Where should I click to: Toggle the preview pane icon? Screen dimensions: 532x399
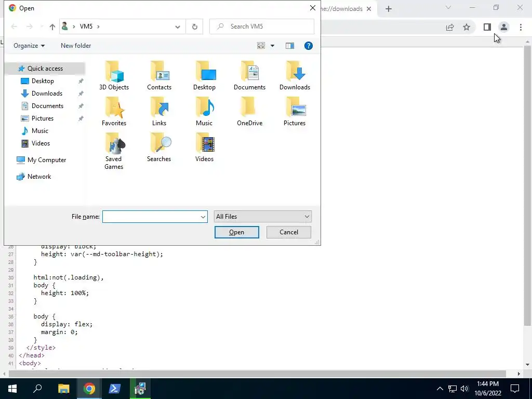pyautogui.click(x=290, y=46)
